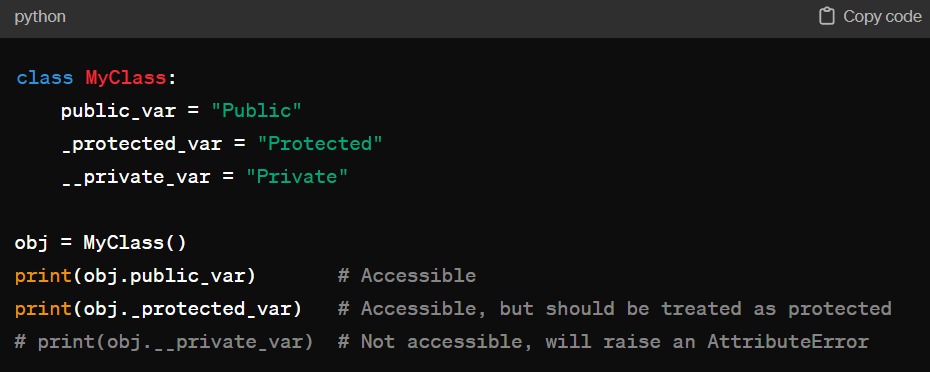
Task: Click the MyClass() constructor call
Action: point(135,243)
